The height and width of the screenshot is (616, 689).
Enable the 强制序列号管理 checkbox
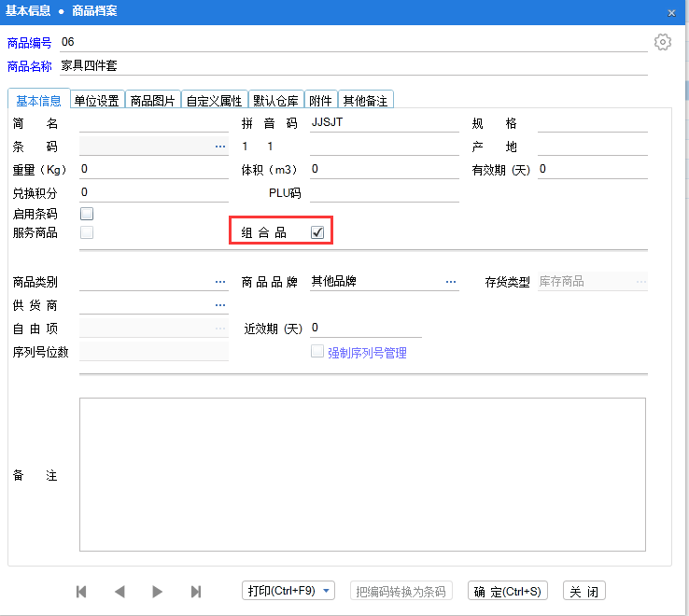[x=317, y=351]
